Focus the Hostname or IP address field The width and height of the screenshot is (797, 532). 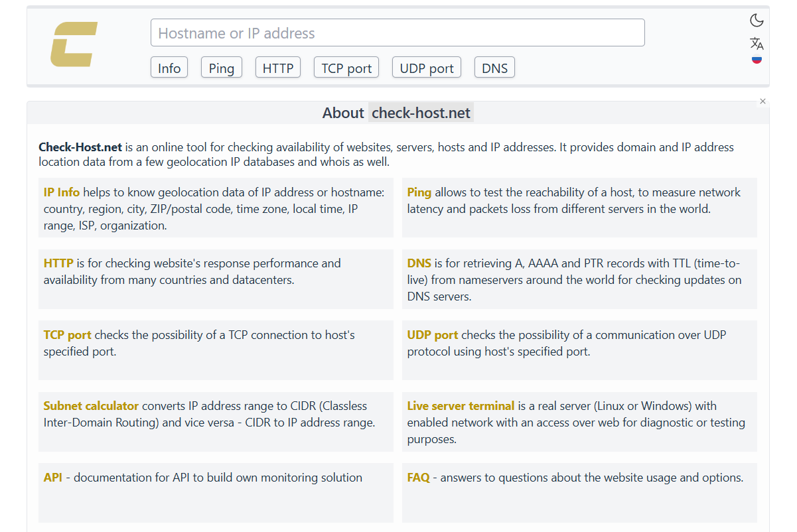[x=398, y=33]
